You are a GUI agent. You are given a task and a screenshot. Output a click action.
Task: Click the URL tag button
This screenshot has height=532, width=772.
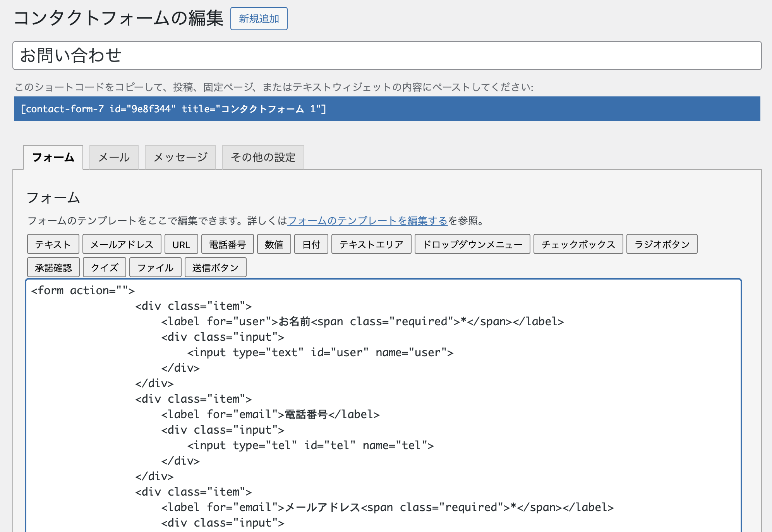181,244
